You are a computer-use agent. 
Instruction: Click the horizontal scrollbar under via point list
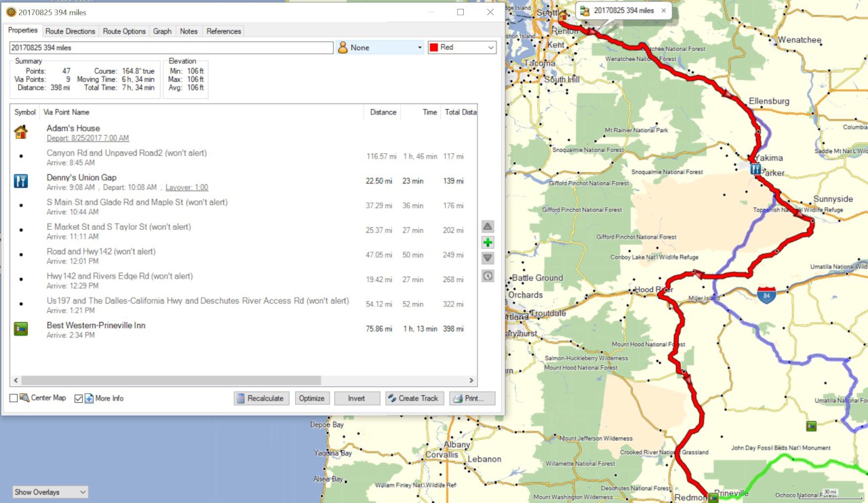170,381
